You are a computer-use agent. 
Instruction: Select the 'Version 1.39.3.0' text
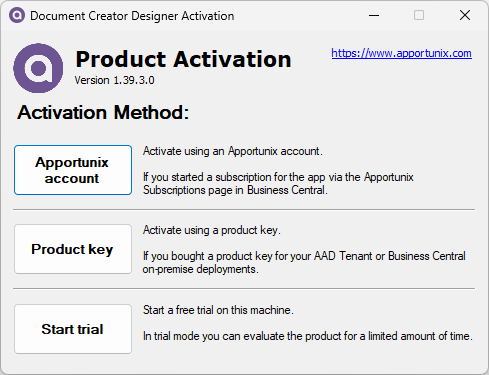(114, 80)
